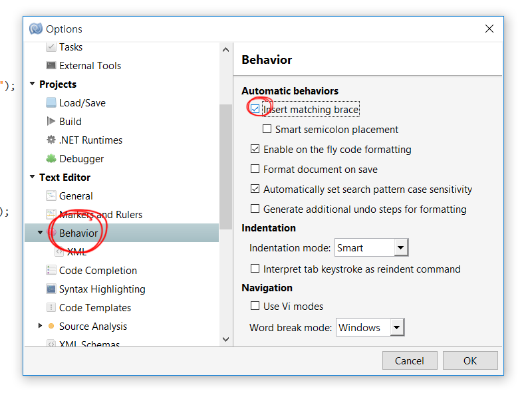This screenshot has height=399, width=532.
Task: Enable tab keystroke as reindent command
Action: pyautogui.click(x=255, y=269)
